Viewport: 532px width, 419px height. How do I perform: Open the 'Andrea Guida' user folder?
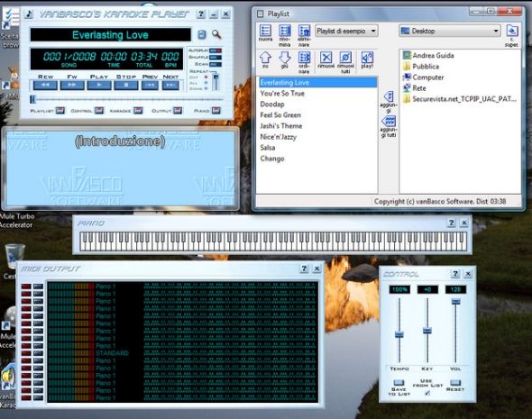click(428, 55)
